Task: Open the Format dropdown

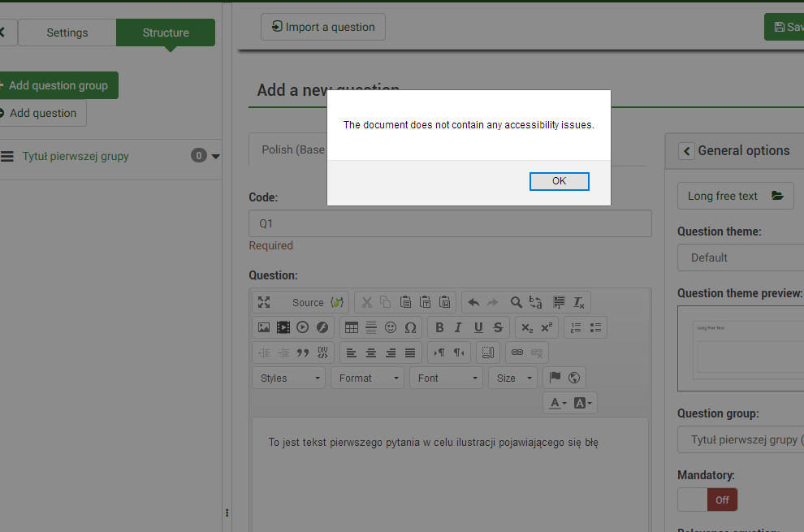Action: coord(368,378)
